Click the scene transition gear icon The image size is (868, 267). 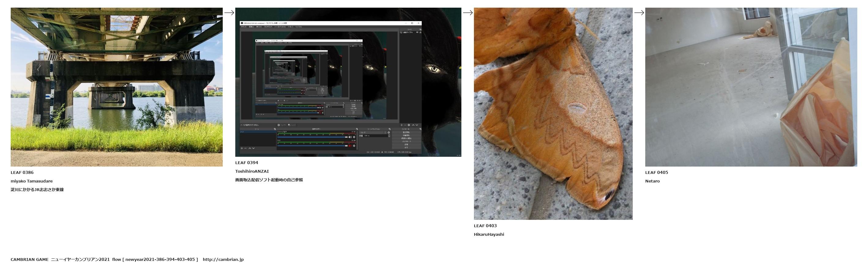click(389, 133)
